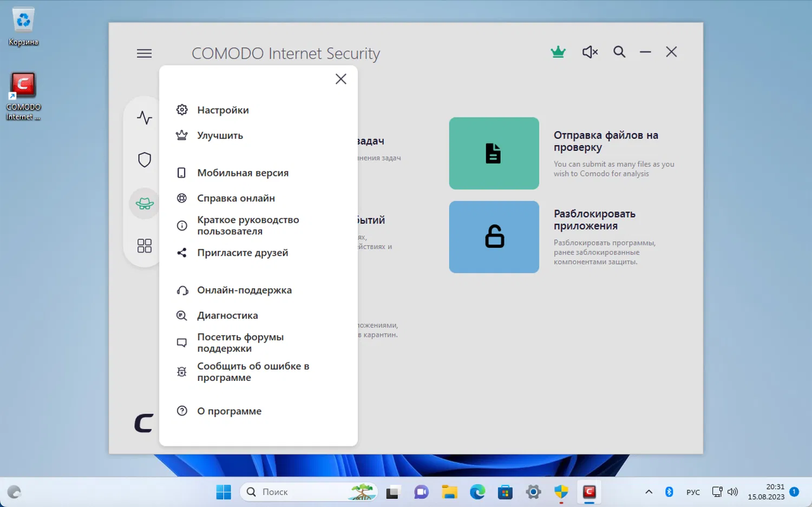The width and height of the screenshot is (812, 507).
Task: Select COMODO Internet Security desktop shortcut
Action: (x=23, y=96)
